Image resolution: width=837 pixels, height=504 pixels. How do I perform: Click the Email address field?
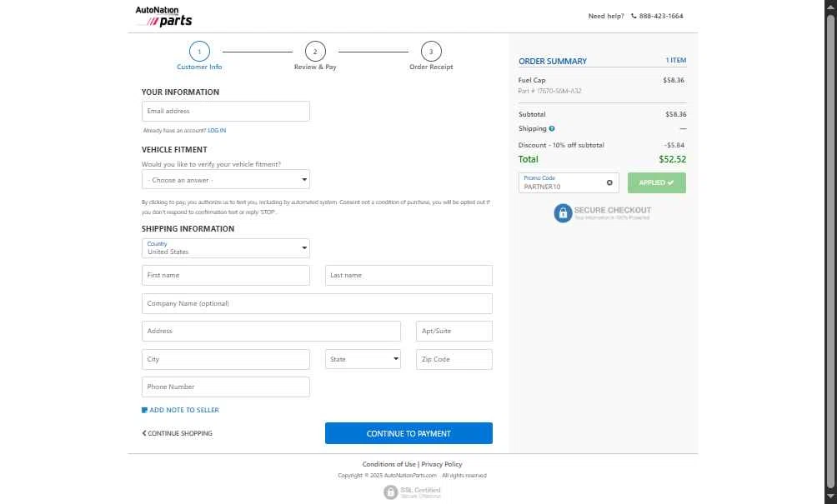[225, 111]
